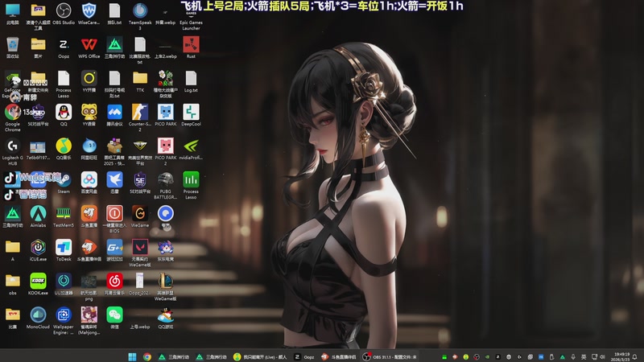Screen dimensions: 644x362
Task: Open This PC icon on desktop
Action: 13,14
